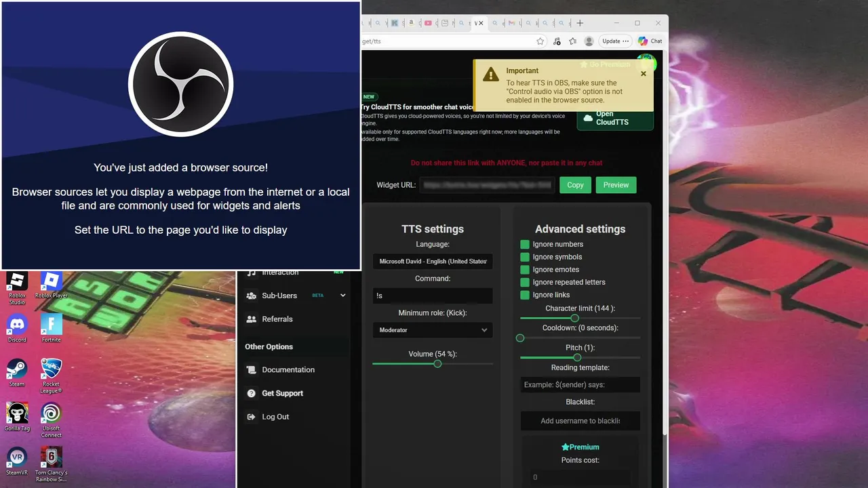The width and height of the screenshot is (868, 488).
Task: Toggle the Ignore symbols checkbox
Action: coord(525,257)
